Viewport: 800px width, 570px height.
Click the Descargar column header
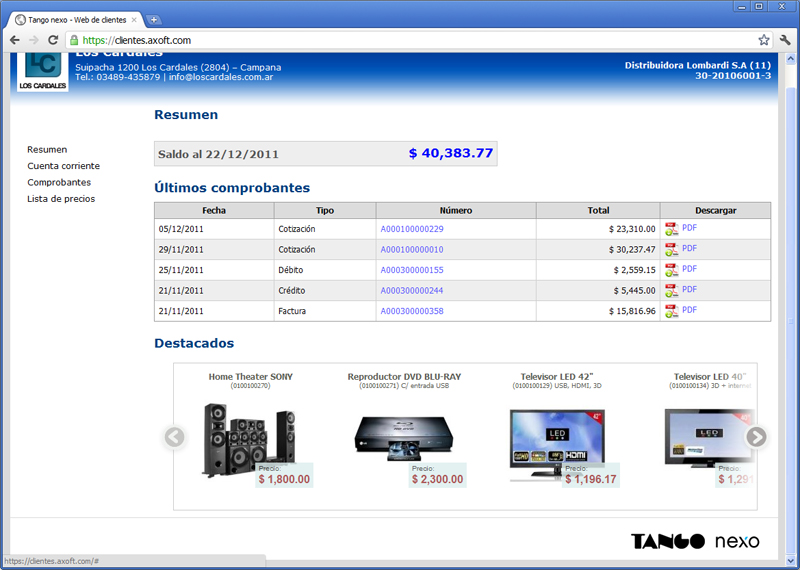point(715,210)
